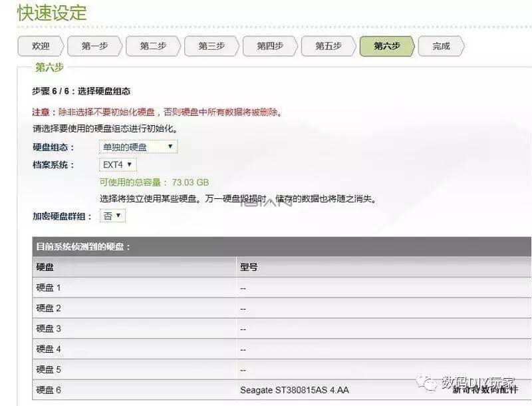Expand the 档案系统 EXT4 dropdown
This screenshot has width=532, height=406.
pos(118,164)
